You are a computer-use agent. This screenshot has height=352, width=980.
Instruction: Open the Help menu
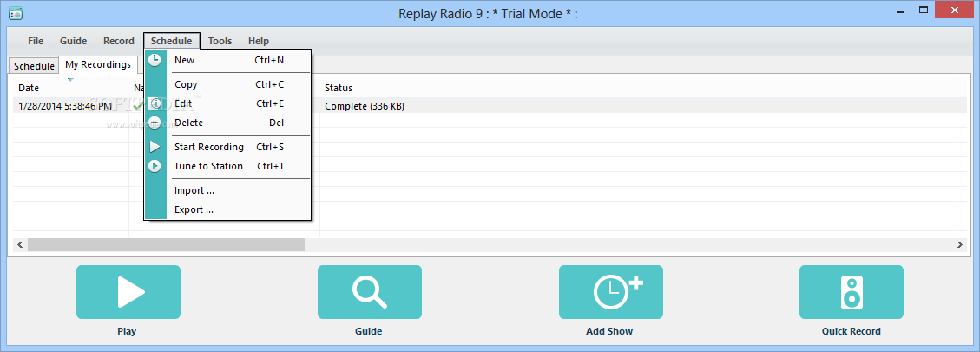[258, 41]
